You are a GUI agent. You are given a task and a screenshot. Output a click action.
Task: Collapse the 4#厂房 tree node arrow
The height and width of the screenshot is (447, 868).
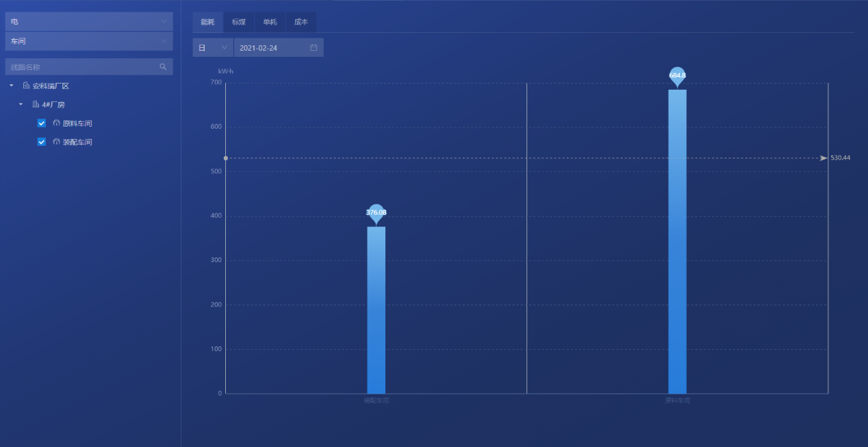(21, 105)
